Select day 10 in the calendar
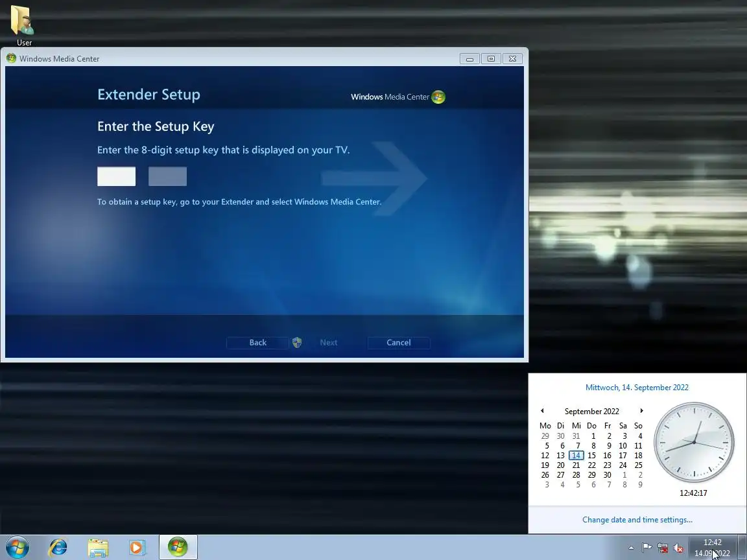The width and height of the screenshot is (747, 560). (x=622, y=446)
